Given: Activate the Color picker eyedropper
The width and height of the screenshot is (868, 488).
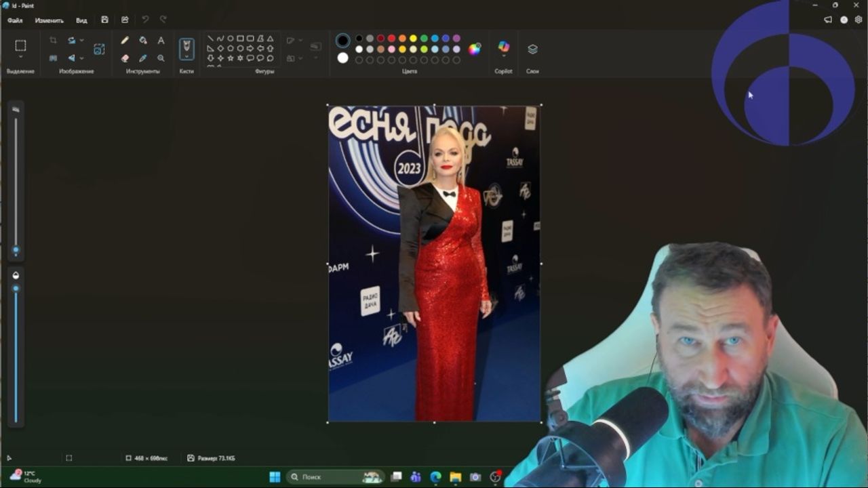Looking at the screenshot, I should pyautogui.click(x=143, y=58).
